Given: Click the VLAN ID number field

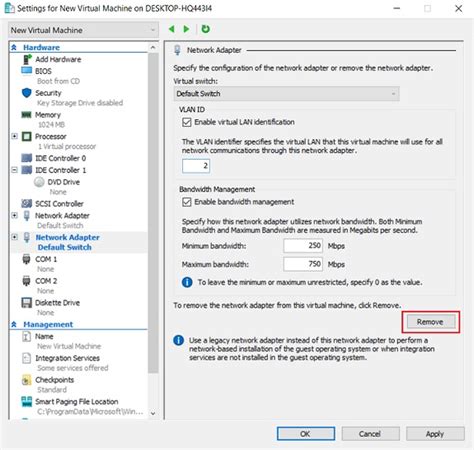Looking at the screenshot, I should [x=196, y=166].
